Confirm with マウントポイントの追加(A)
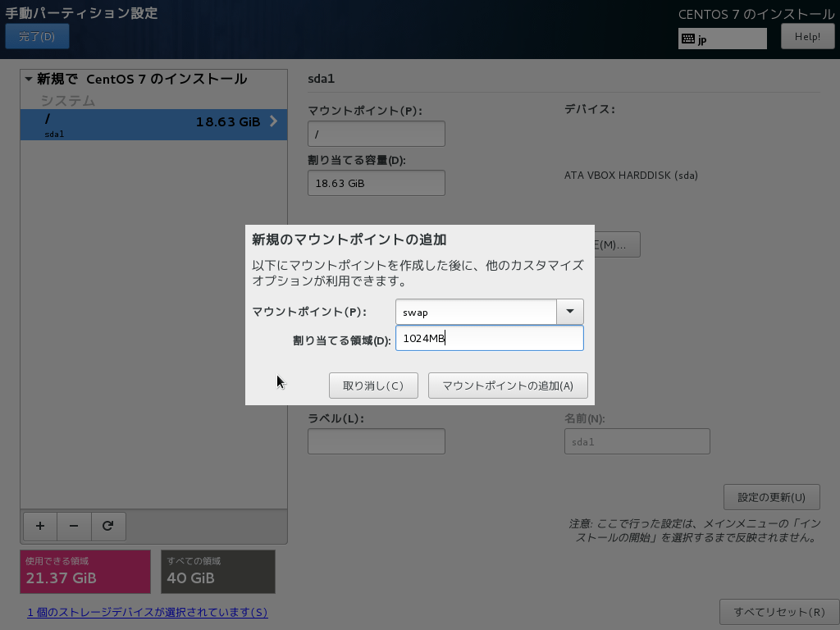The height and width of the screenshot is (630, 840). click(x=507, y=386)
